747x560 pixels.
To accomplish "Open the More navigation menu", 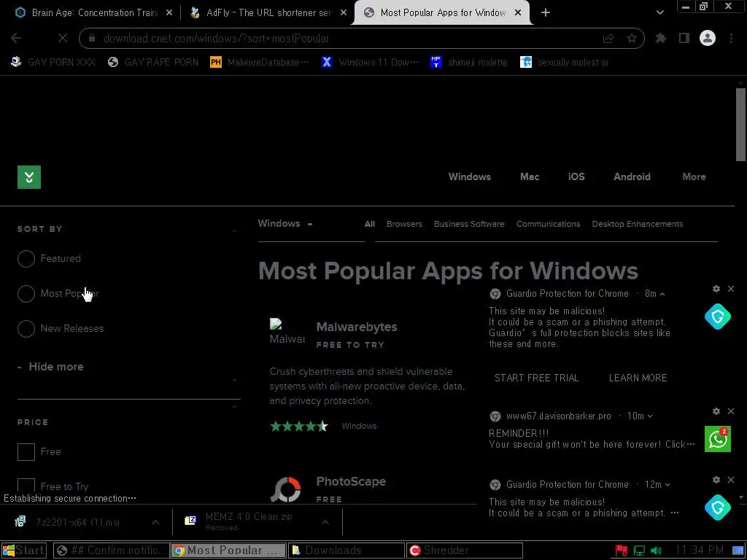I will pyautogui.click(x=694, y=176).
